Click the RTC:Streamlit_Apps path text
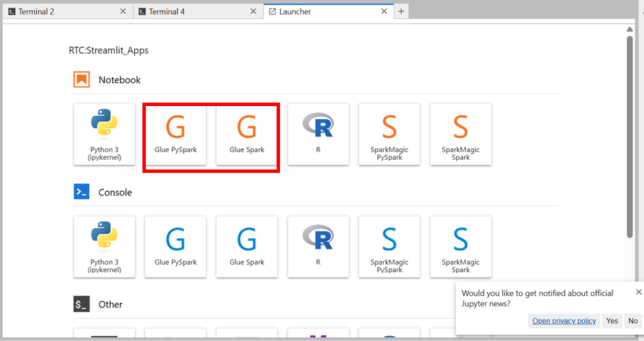This screenshot has height=341, width=644. pyautogui.click(x=109, y=50)
